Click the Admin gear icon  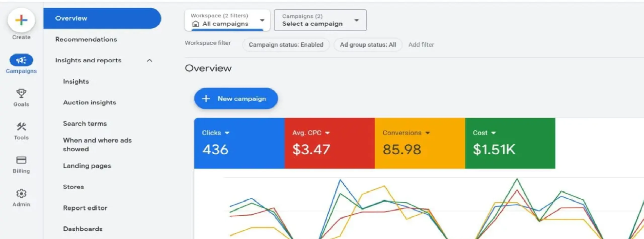click(21, 193)
